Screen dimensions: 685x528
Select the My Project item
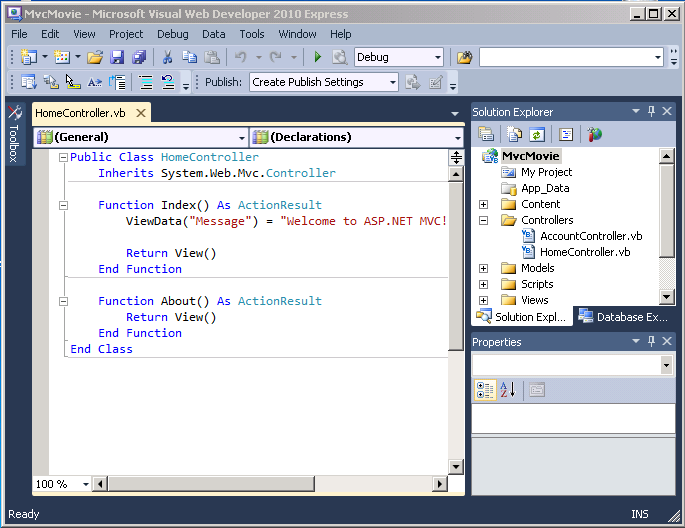click(546, 172)
